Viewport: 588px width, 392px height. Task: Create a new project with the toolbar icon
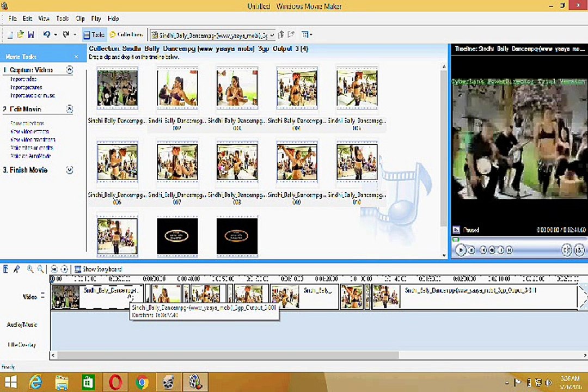pos(10,35)
